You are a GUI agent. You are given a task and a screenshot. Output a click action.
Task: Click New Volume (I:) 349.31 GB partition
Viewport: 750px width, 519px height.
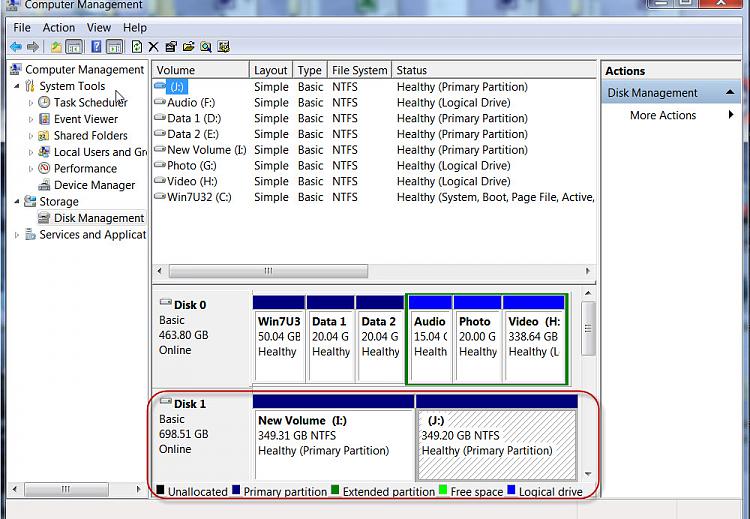333,437
